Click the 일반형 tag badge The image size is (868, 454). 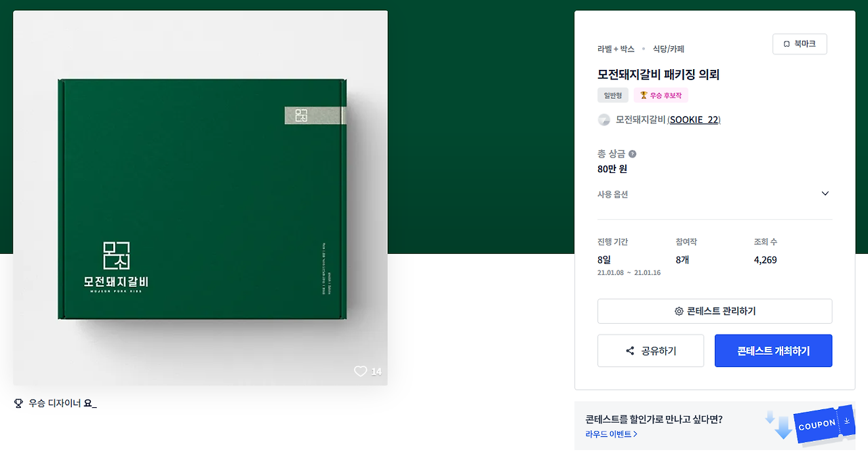pos(613,96)
